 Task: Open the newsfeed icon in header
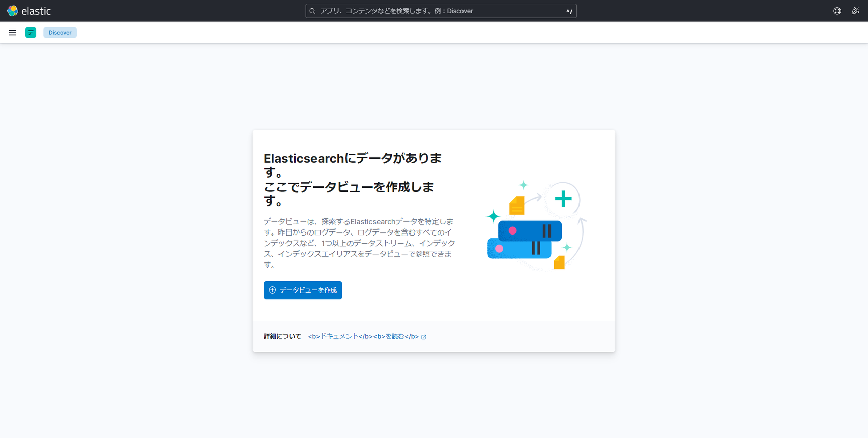point(855,11)
